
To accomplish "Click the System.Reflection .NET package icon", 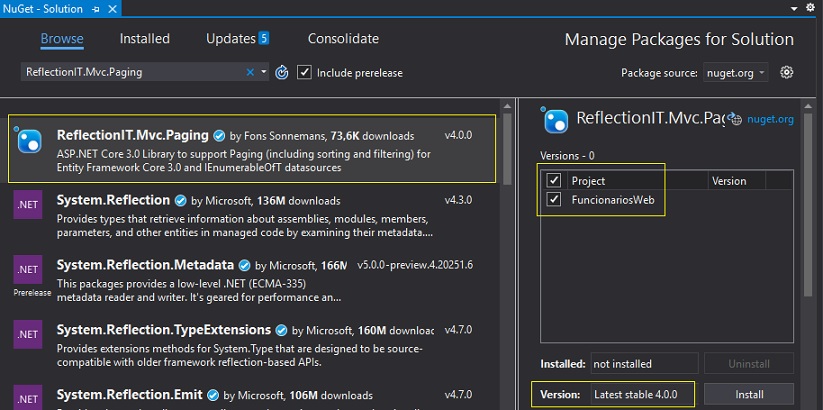I will [x=28, y=205].
